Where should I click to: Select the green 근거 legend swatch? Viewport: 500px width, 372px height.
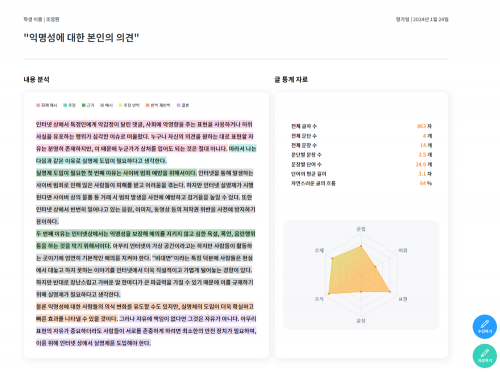pyautogui.click(x=84, y=105)
